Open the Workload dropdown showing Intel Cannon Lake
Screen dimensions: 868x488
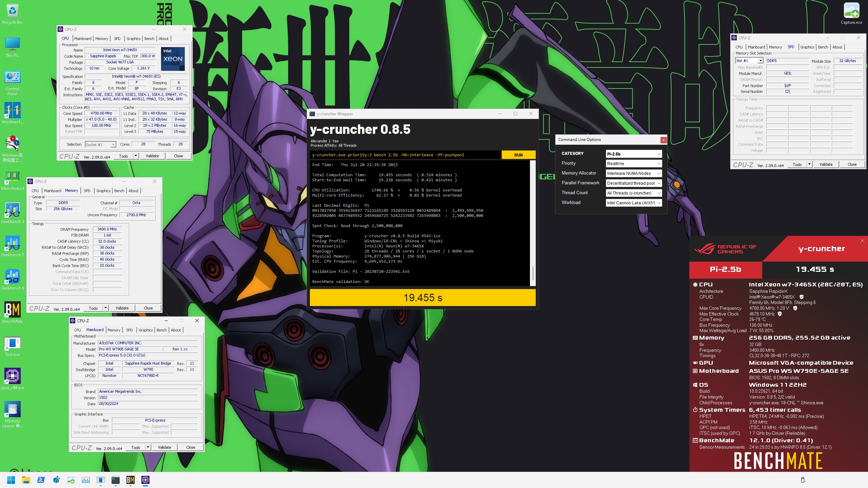tap(634, 203)
